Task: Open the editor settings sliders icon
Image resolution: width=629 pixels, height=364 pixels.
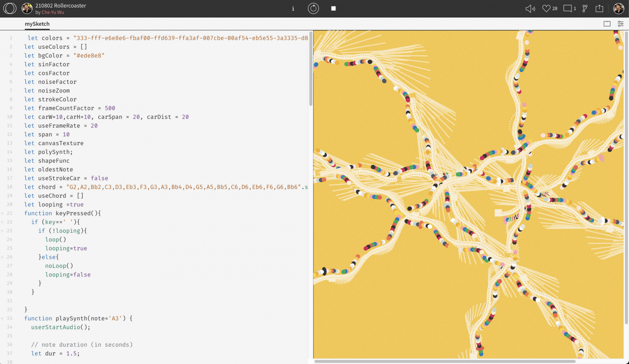Action: [620, 24]
